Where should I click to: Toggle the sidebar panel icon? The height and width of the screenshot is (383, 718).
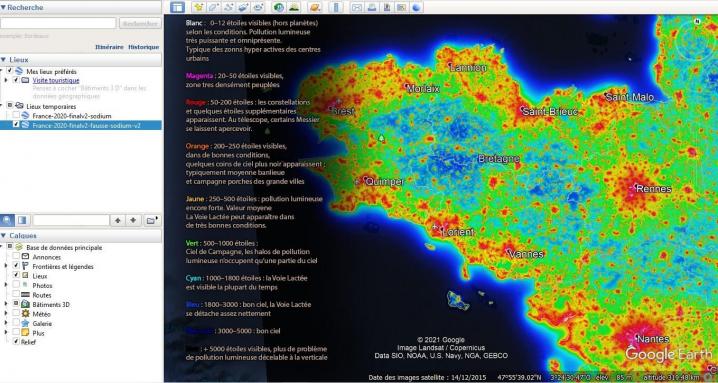click(x=177, y=7)
